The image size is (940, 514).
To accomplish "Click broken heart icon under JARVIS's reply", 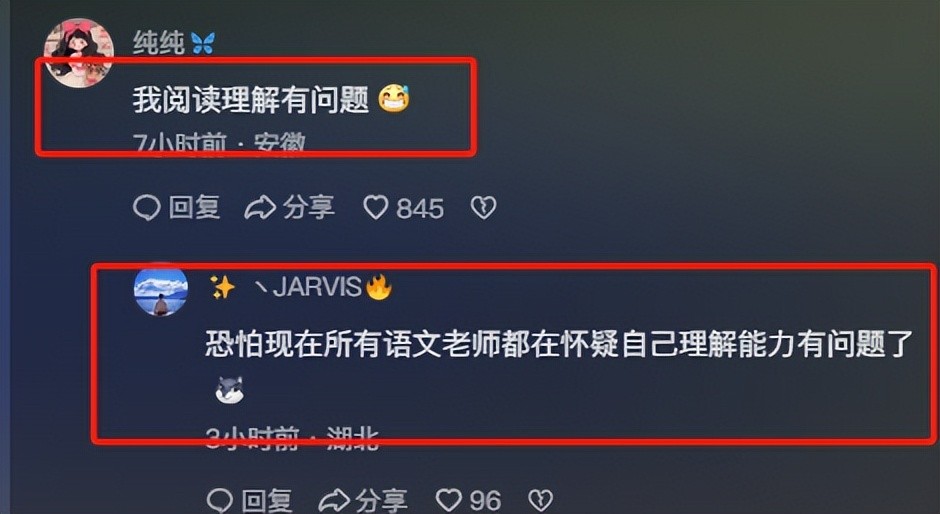I will (540, 500).
